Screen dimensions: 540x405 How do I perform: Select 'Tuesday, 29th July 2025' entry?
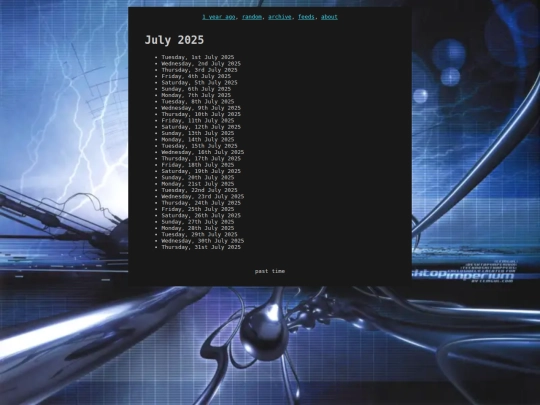click(199, 235)
